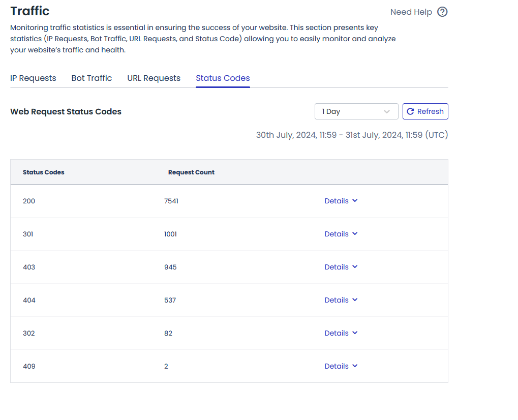The height and width of the screenshot is (420, 518).
Task: Expand Details for status code 301
Action: (341, 234)
